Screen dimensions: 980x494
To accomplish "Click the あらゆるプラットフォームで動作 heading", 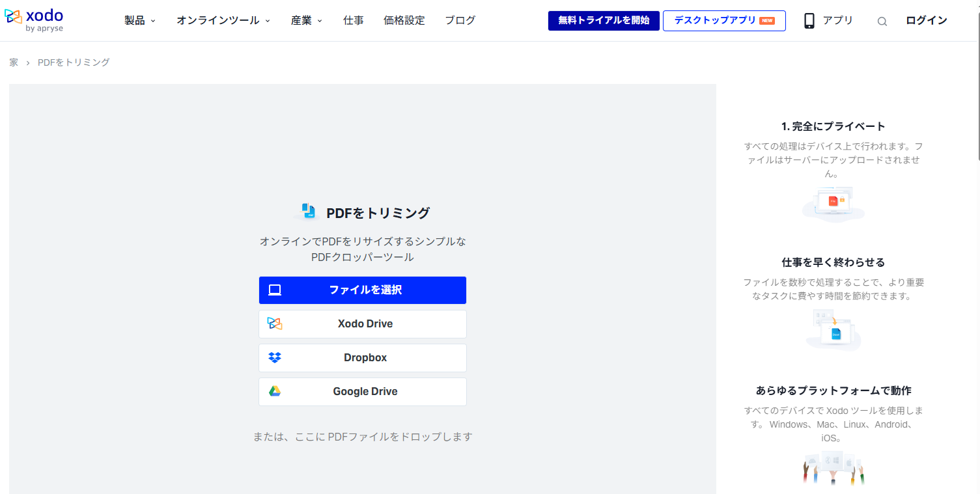I will (x=833, y=391).
